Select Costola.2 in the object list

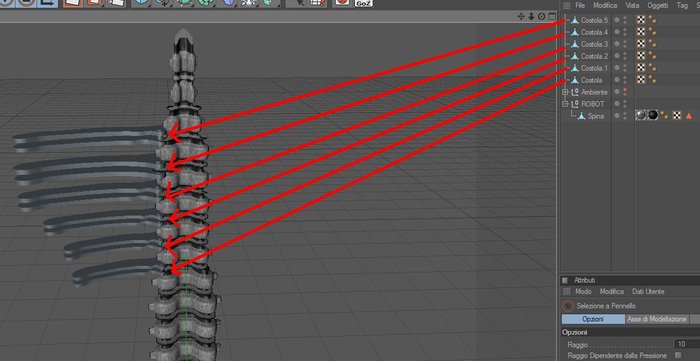[594, 56]
